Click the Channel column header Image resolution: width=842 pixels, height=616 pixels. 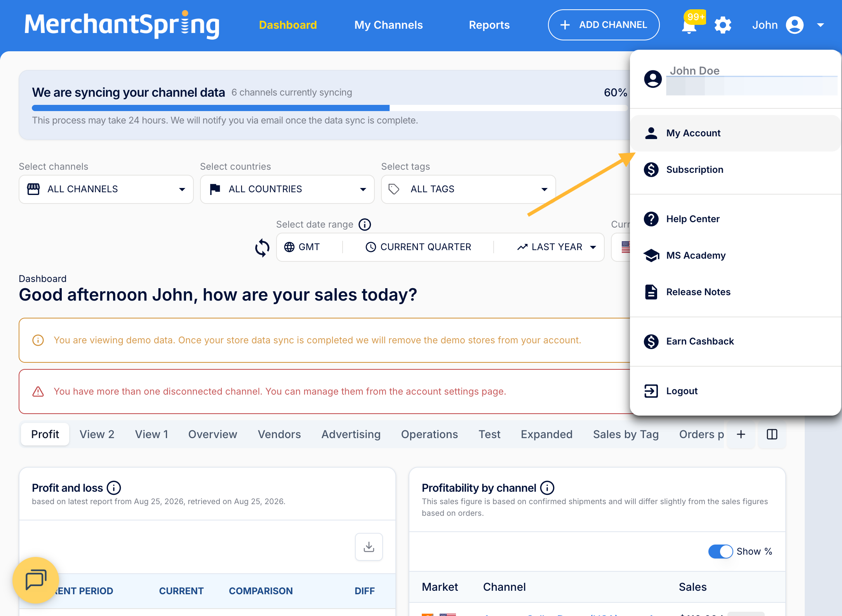tap(504, 587)
